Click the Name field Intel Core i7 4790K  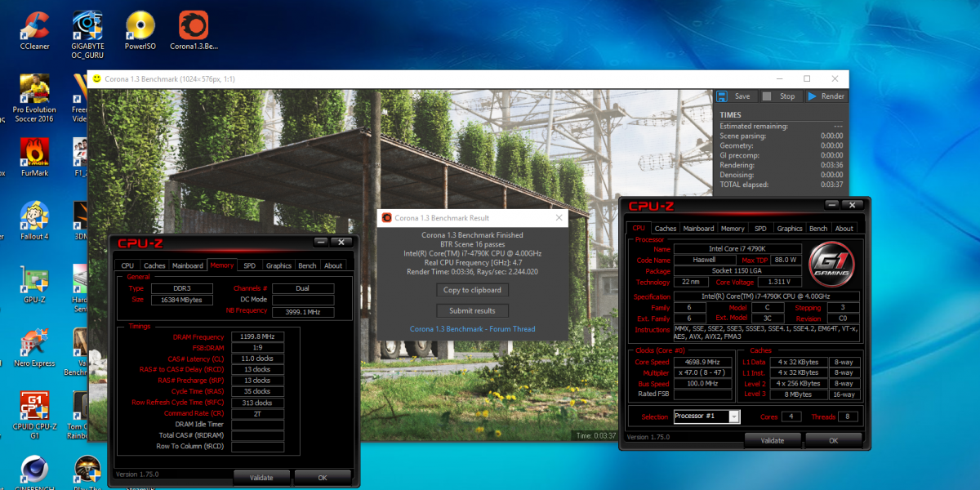tap(736, 248)
